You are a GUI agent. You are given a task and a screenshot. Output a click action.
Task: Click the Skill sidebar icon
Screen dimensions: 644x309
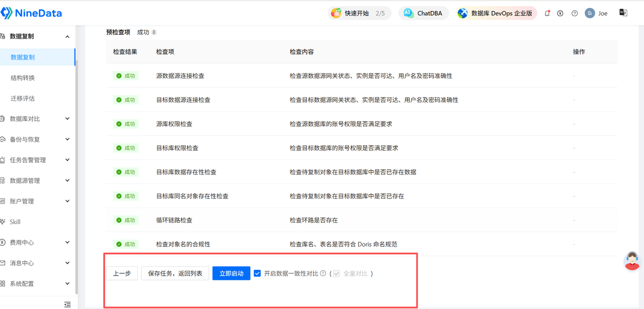[x=3, y=222]
